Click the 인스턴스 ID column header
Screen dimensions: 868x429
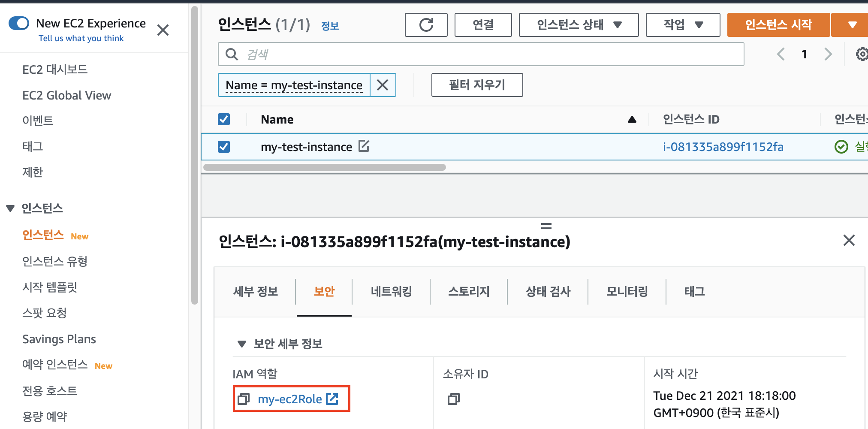(691, 119)
